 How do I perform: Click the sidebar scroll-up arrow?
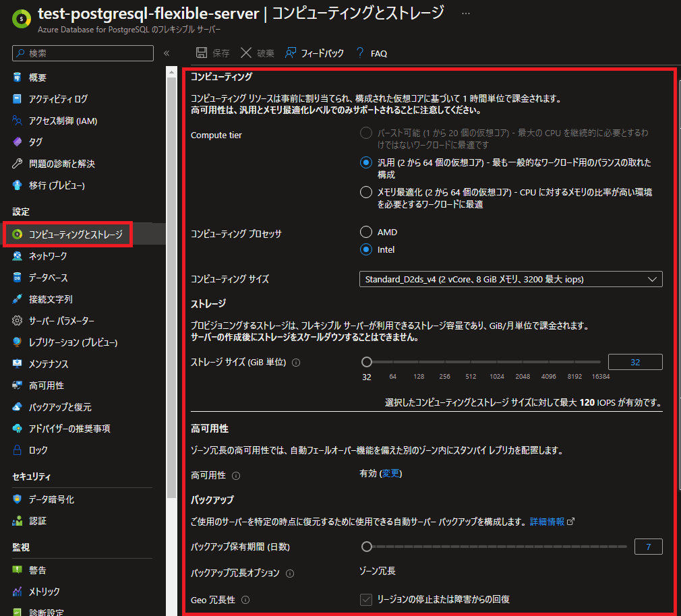[x=171, y=72]
